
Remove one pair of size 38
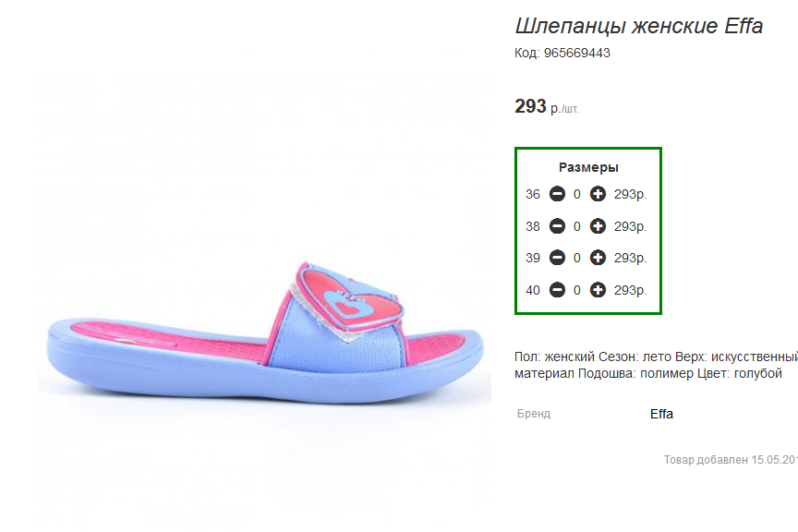point(557,226)
